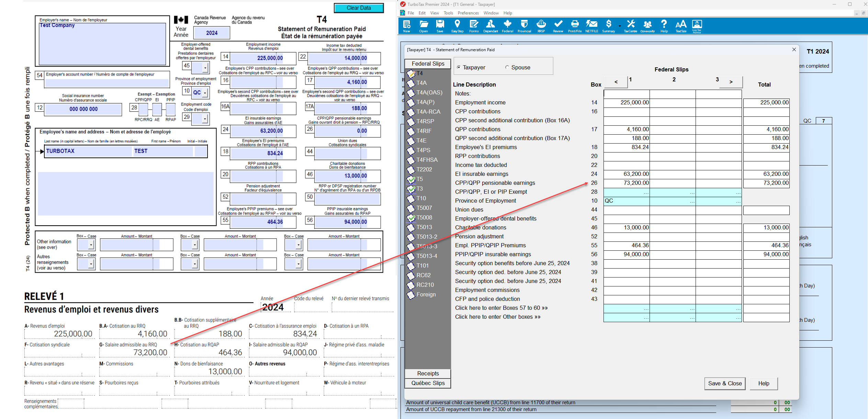Select the T5 slip with green checkmark
The image size is (868, 419).
[x=419, y=179]
